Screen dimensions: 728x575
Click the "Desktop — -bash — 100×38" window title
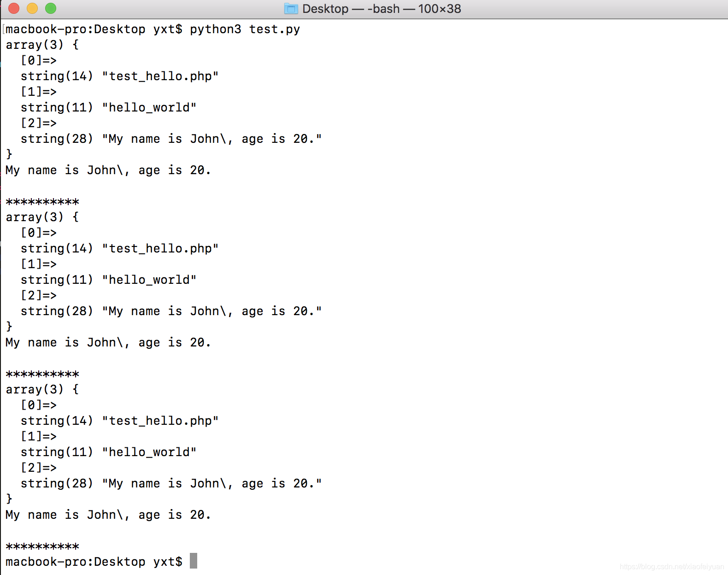382,9
